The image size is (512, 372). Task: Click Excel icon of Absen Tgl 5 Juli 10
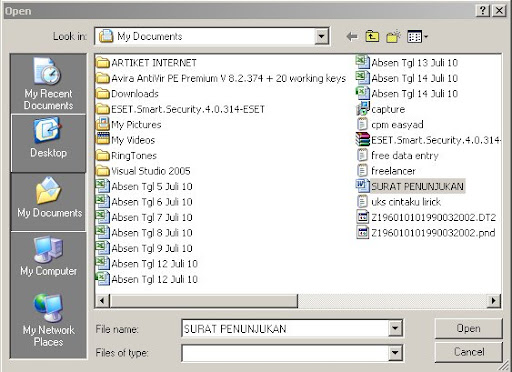pos(103,186)
